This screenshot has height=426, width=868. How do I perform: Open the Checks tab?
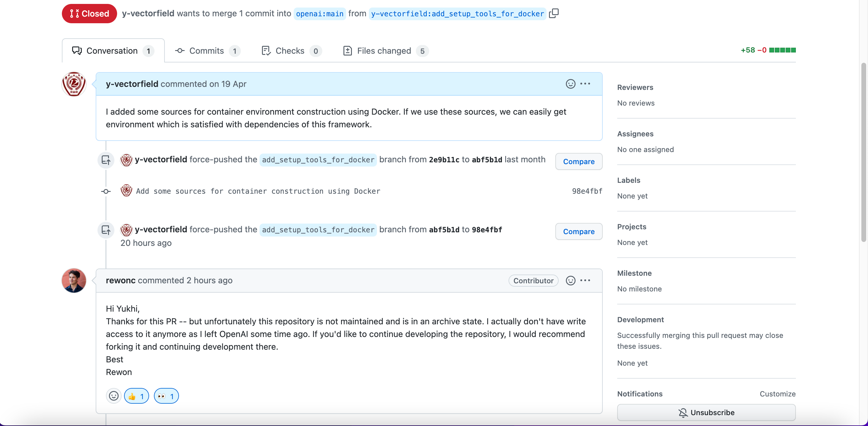point(290,51)
